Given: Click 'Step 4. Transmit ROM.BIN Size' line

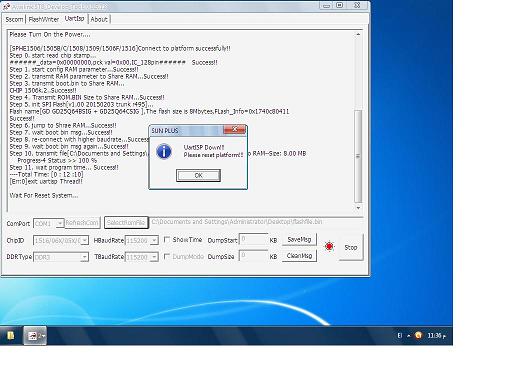Looking at the screenshot, I should [x=87, y=97].
